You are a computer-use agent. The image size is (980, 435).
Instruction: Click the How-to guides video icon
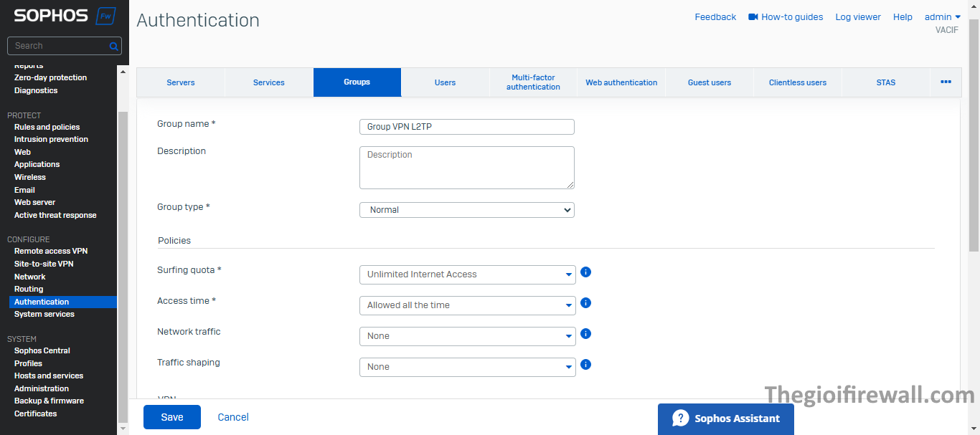click(x=753, y=17)
